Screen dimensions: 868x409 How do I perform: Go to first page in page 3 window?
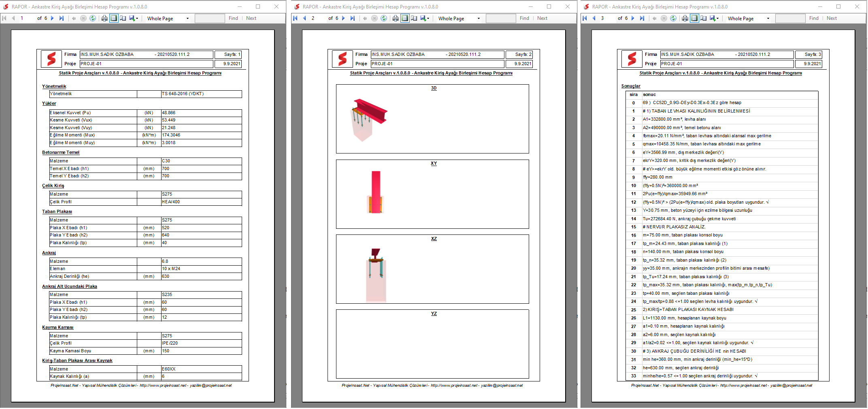[585, 18]
